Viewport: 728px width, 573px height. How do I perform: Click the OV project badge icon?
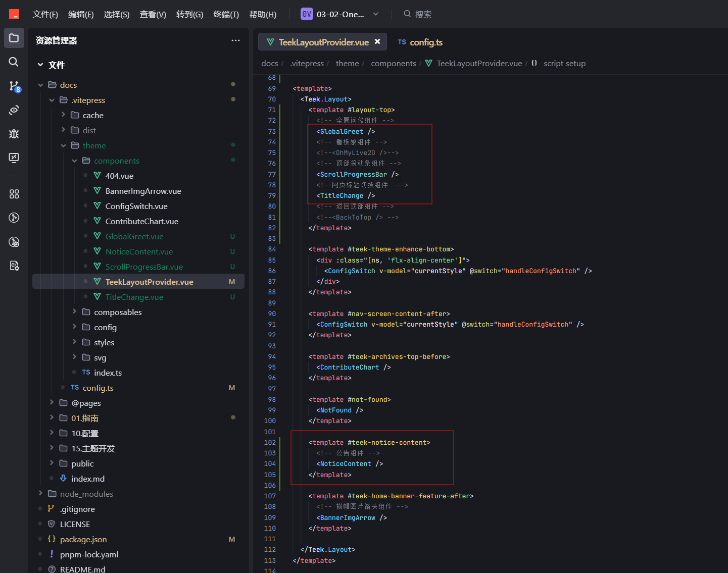(307, 14)
